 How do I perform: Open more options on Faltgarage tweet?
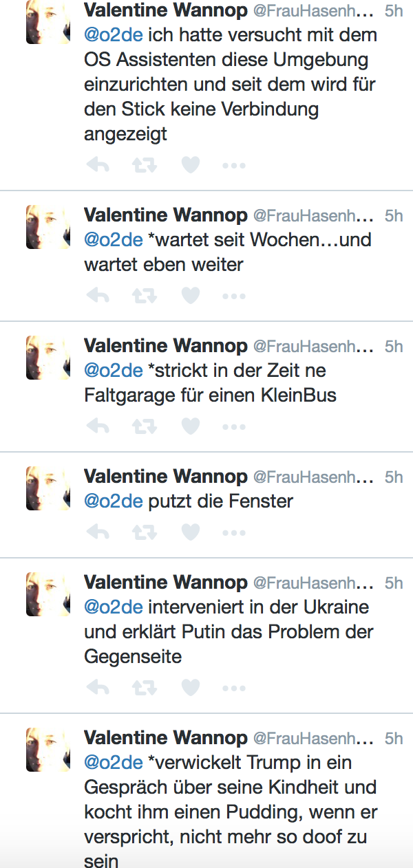click(x=234, y=427)
